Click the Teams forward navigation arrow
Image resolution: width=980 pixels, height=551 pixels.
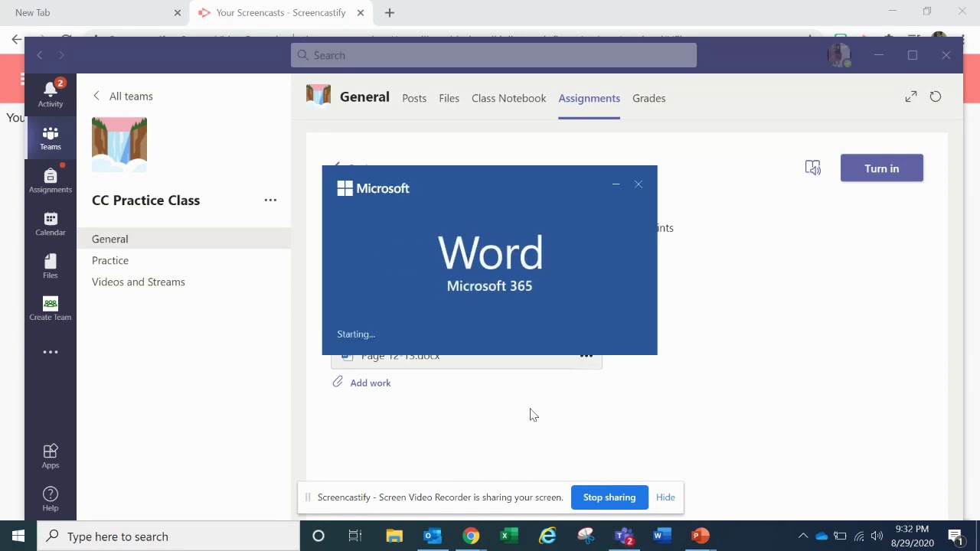[62, 55]
